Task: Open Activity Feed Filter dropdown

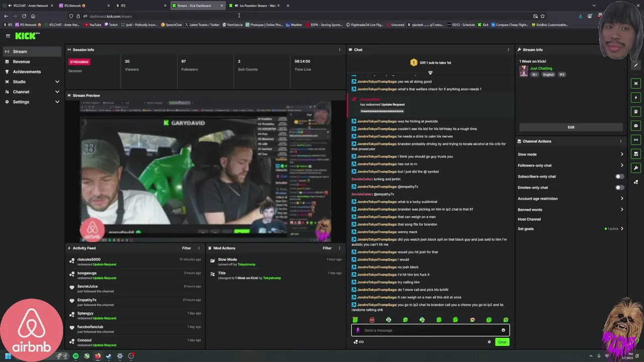Action: tap(187, 248)
